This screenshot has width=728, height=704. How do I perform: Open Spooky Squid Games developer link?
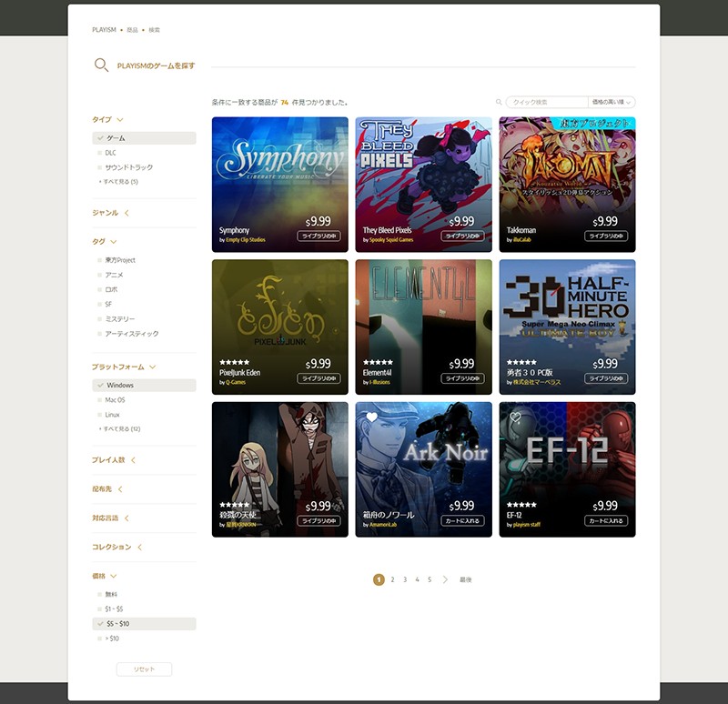[x=391, y=240]
